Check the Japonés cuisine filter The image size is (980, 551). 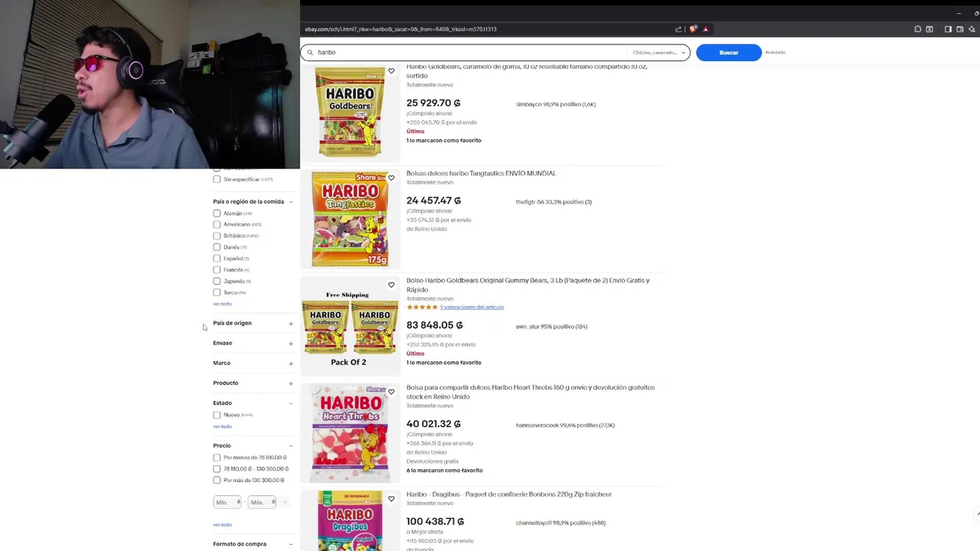pos(217,281)
